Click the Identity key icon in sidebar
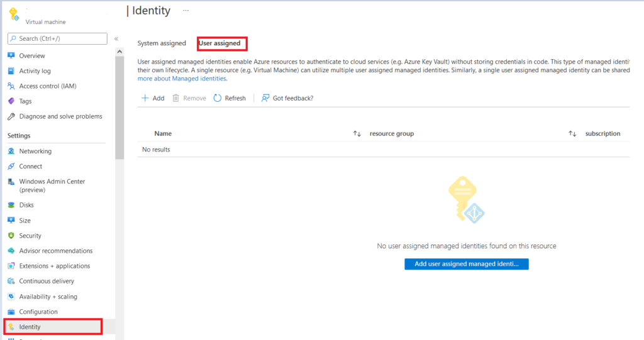 coord(11,327)
